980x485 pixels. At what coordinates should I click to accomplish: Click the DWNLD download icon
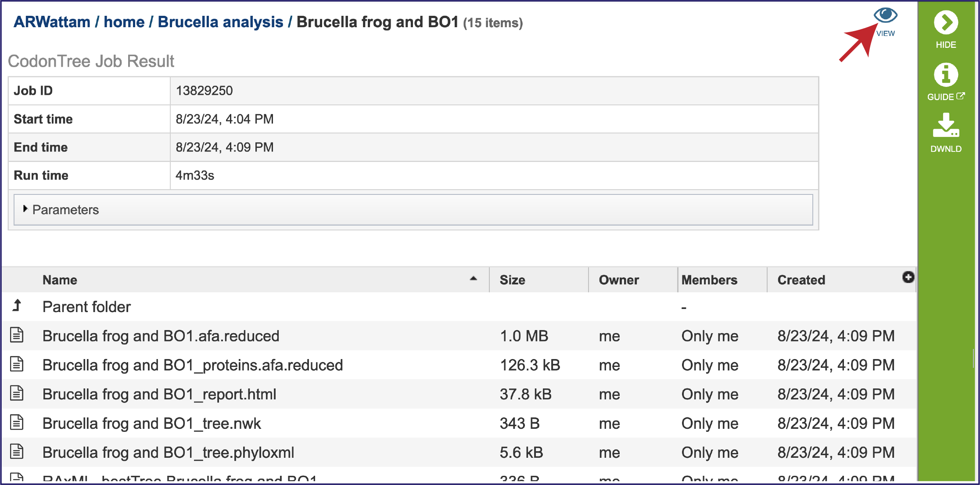click(946, 126)
